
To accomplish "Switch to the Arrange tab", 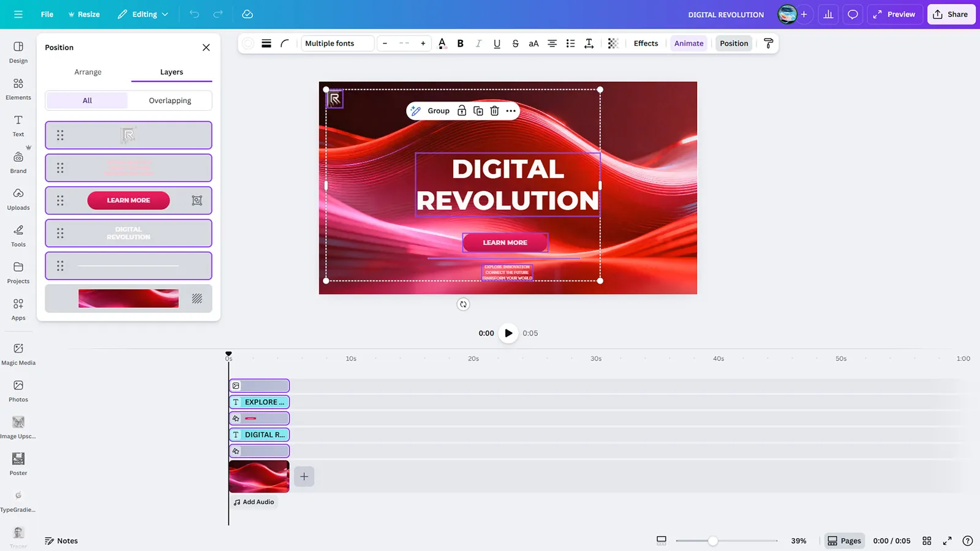I will pyautogui.click(x=88, y=72).
